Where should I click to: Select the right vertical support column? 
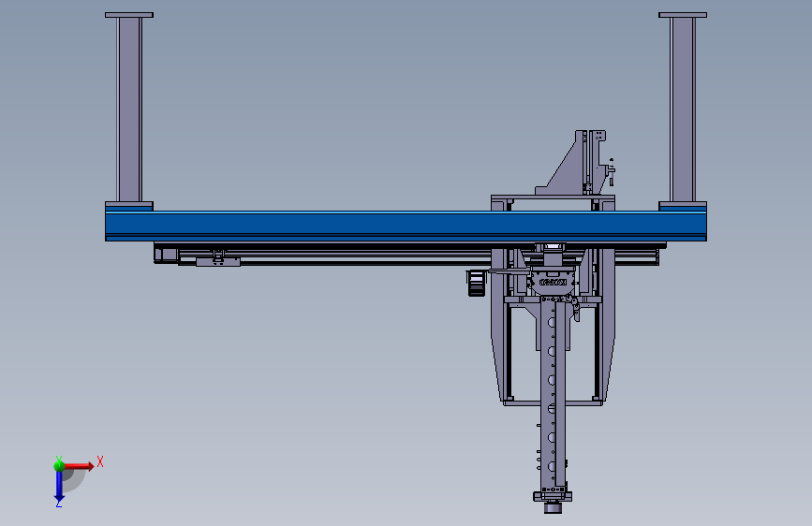point(683,110)
